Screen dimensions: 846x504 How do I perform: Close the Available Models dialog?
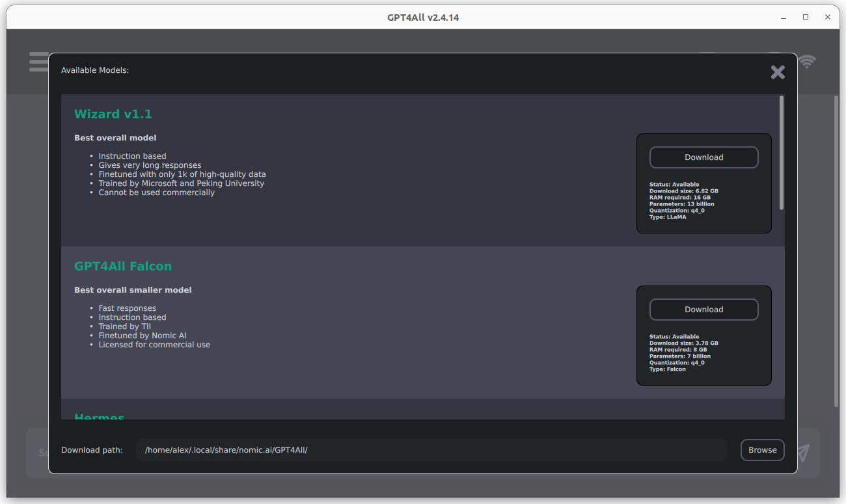(x=778, y=72)
